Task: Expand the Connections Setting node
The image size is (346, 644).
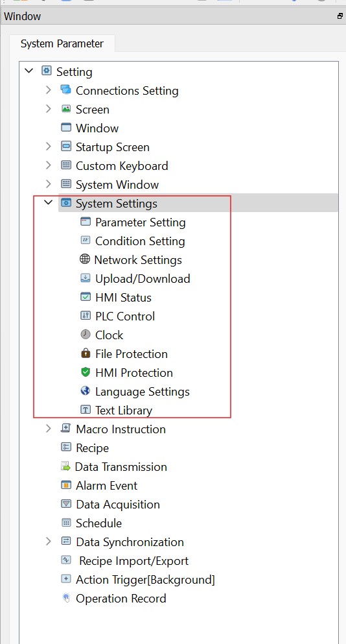Action: pyautogui.click(x=49, y=90)
